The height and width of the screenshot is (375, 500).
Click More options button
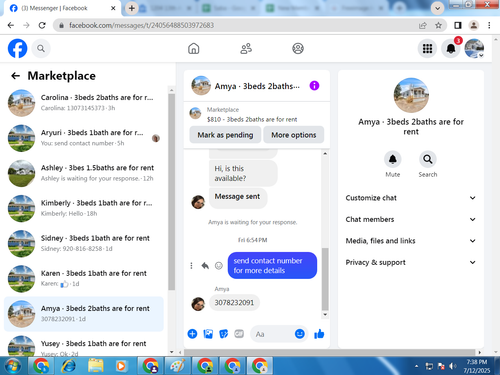(294, 135)
